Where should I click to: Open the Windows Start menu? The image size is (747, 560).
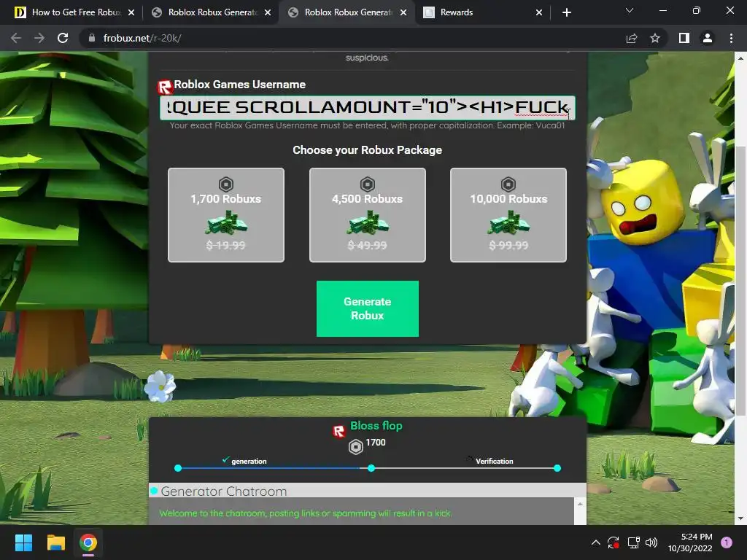[23, 542]
